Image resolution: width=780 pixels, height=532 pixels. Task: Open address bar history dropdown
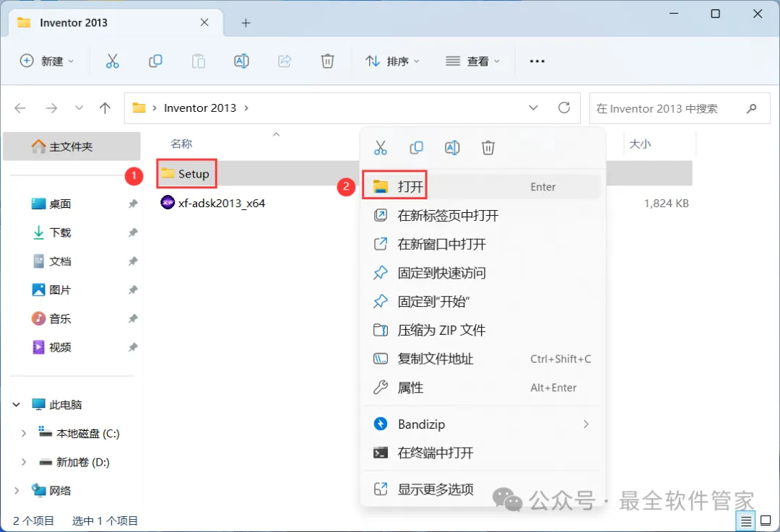[533, 108]
